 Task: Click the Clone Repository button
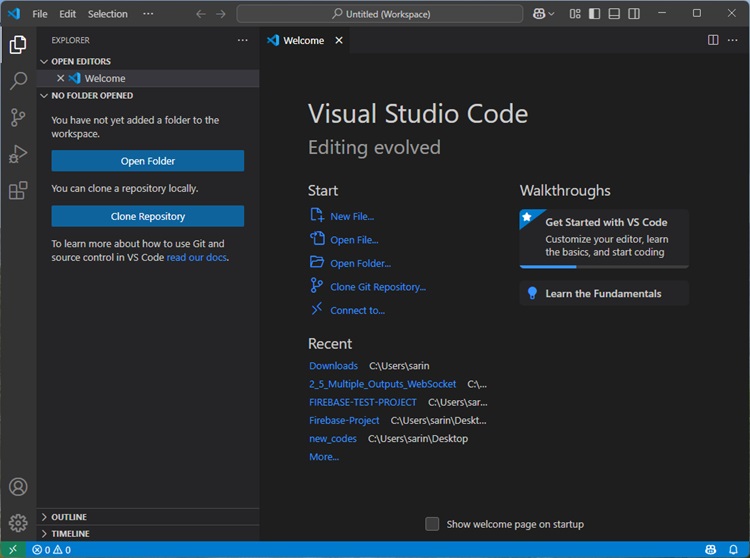[x=148, y=216]
